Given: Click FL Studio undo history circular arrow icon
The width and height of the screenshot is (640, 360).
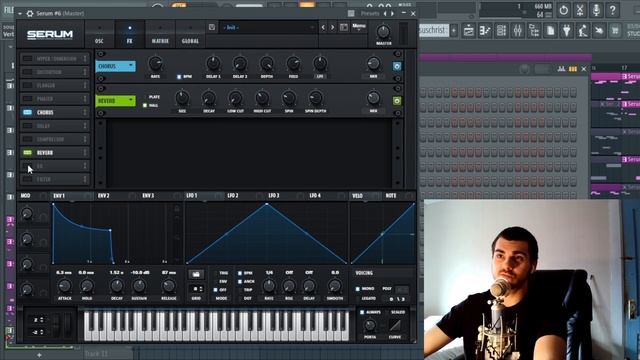Looking at the screenshot, I should [564, 10].
